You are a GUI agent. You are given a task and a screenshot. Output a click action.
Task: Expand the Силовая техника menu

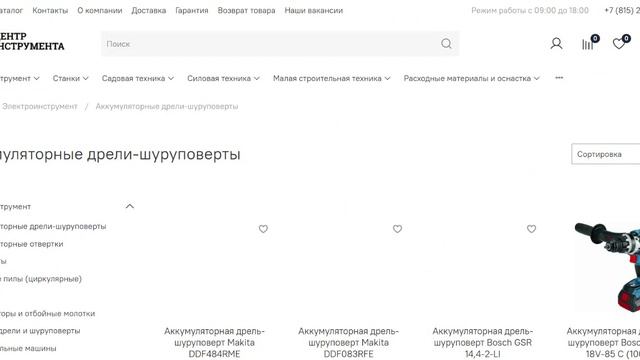[x=223, y=78]
